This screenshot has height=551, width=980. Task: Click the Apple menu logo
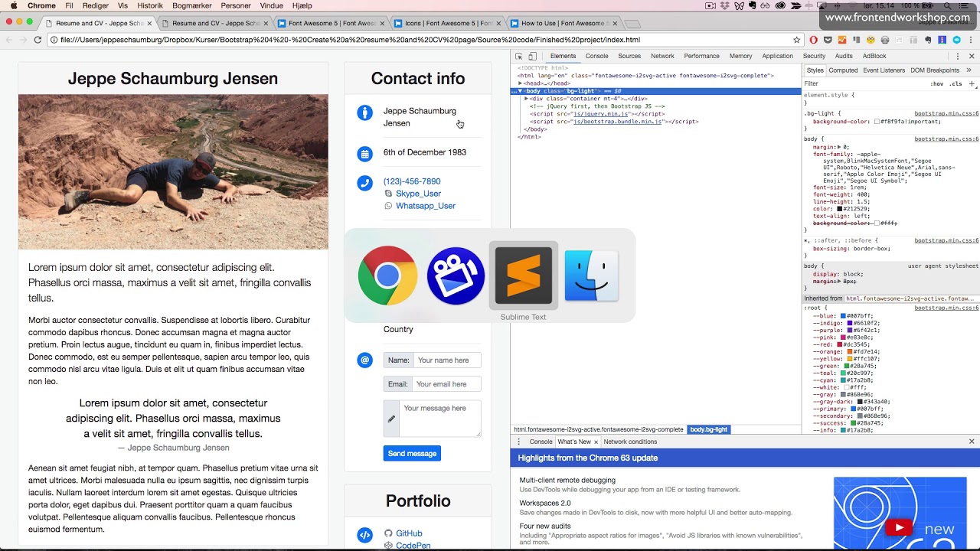click(13, 5)
